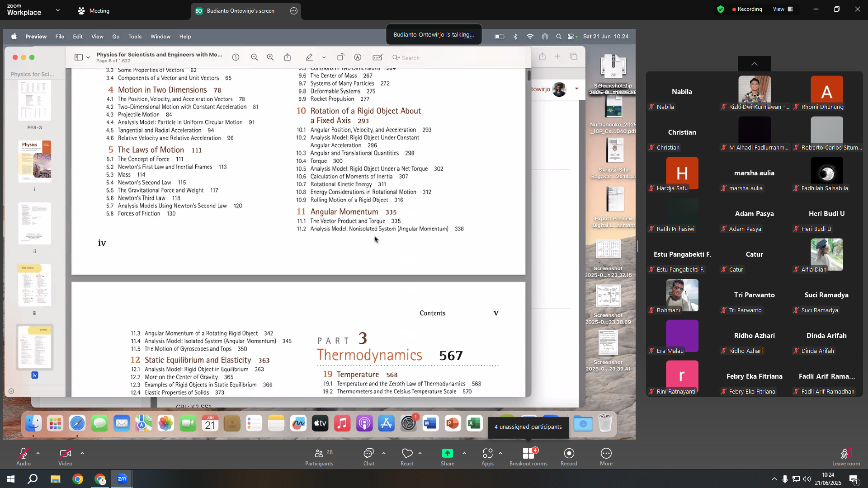Open the Chat panel

click(369, 456)
